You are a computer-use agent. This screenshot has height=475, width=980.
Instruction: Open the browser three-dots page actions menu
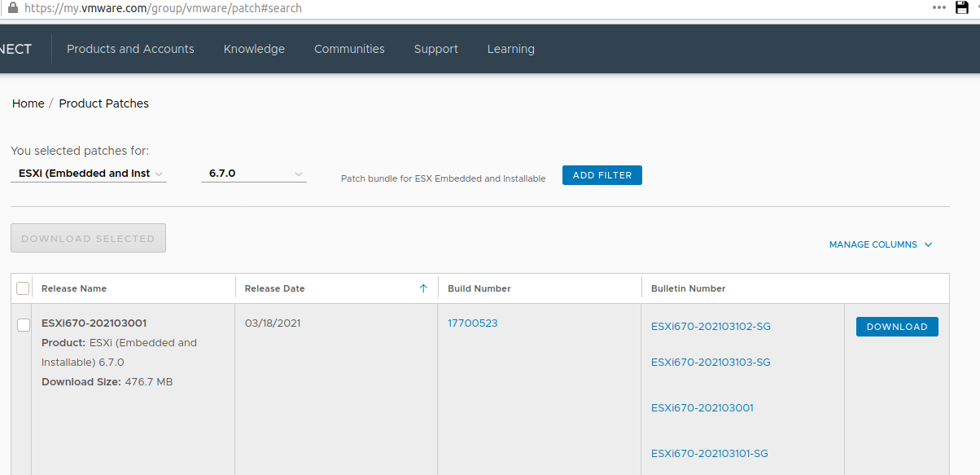pos(939,7)
